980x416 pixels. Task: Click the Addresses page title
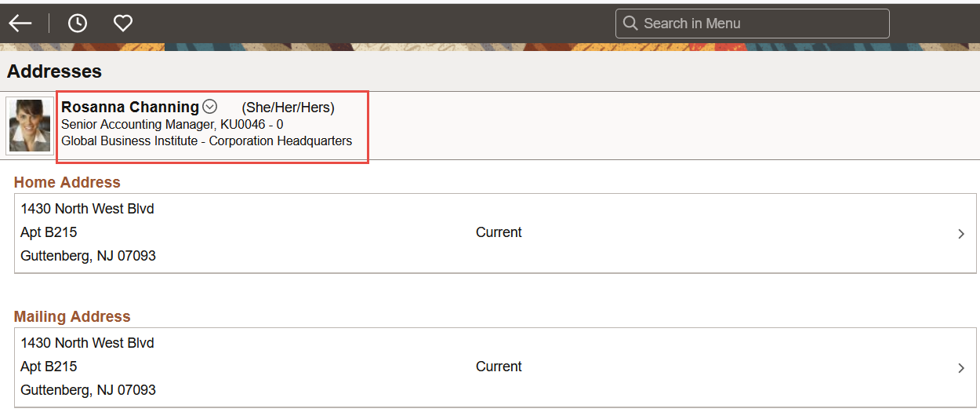coord(54,71)
